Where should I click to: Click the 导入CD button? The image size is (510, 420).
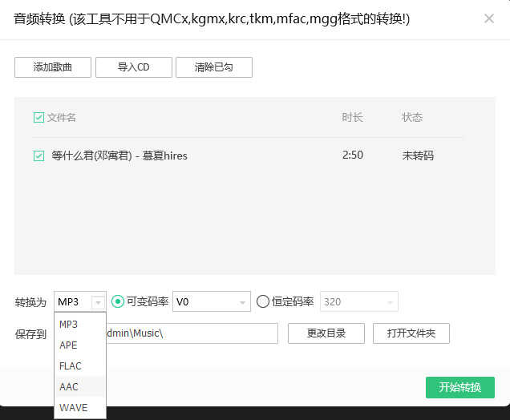coord(134,67)
